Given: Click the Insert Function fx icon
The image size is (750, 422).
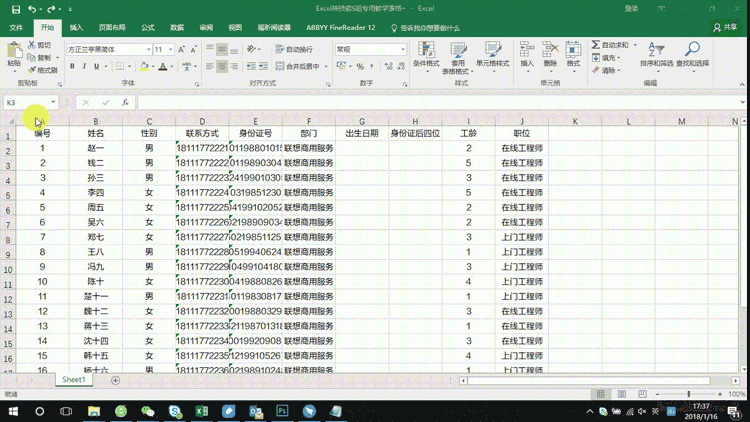Looking at the screenshot, I should [125, 102].
